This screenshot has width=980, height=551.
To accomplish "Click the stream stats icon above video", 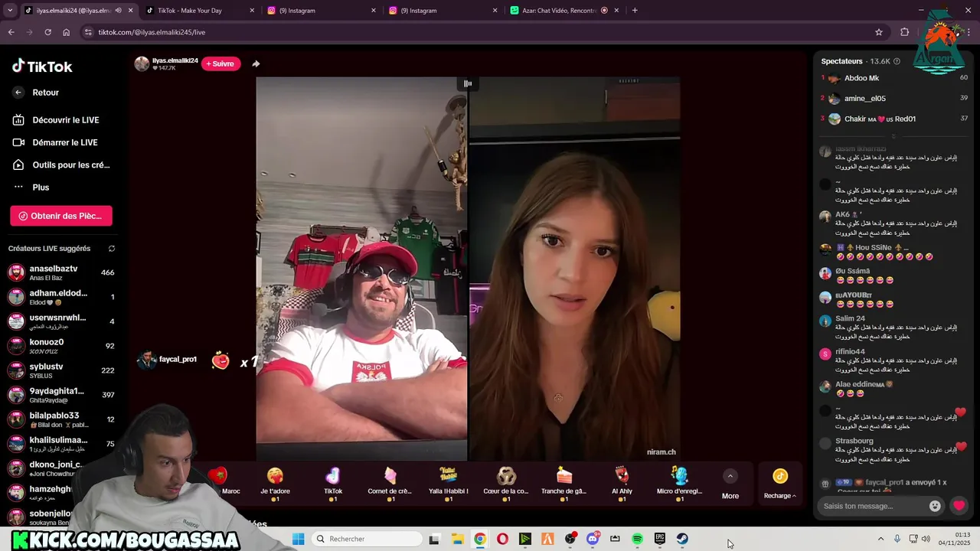I will pyautogui.click(x=468, y=84).
